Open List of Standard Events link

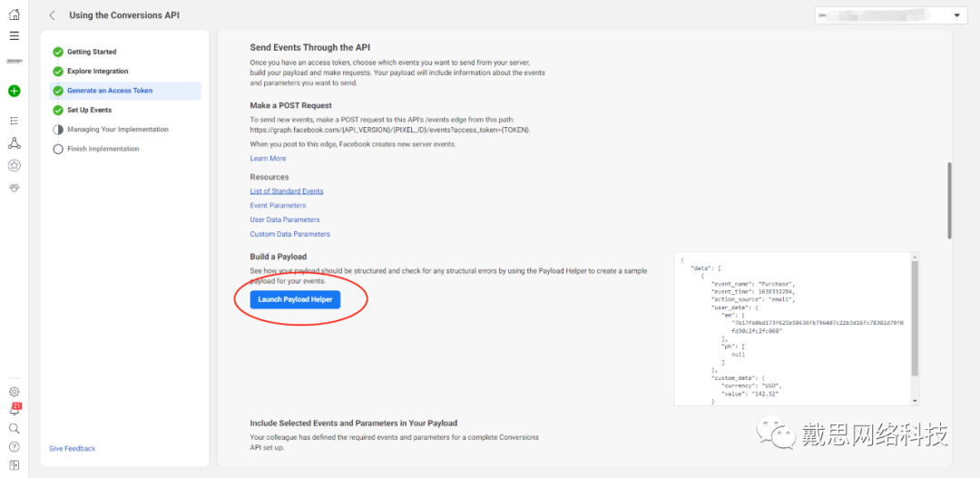(287, 191)
